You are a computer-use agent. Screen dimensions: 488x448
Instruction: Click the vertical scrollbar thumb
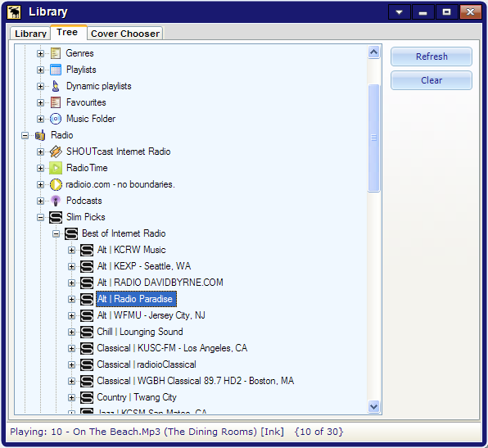pyautogui.click(x=373, y=138)
